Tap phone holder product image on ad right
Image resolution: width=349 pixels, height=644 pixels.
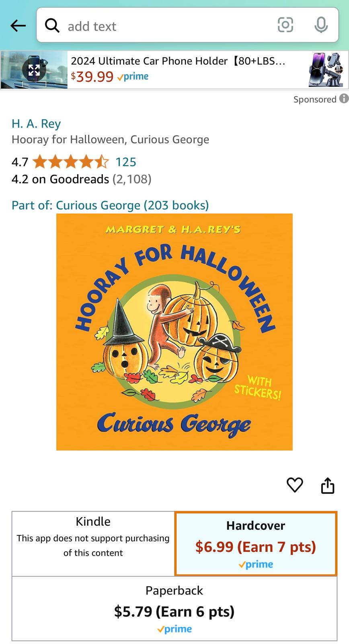point(326,70)
